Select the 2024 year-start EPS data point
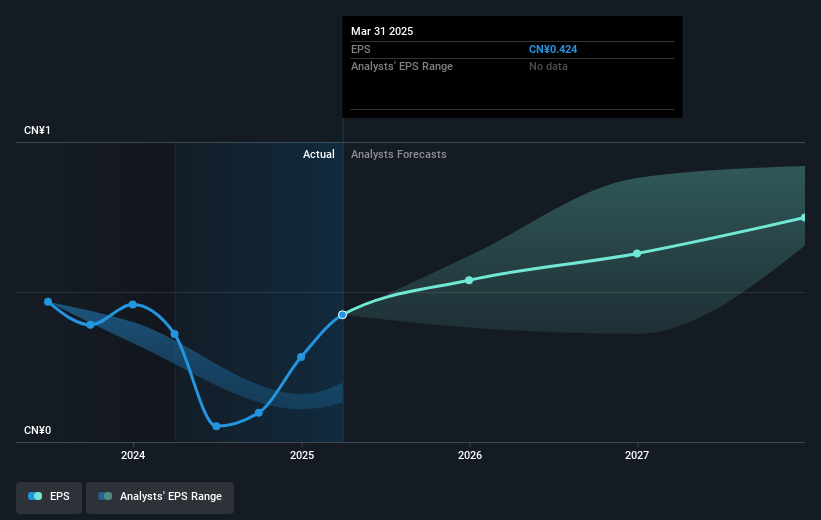The height and width of the screenshot is (520, 821). [x=132, y=304]
